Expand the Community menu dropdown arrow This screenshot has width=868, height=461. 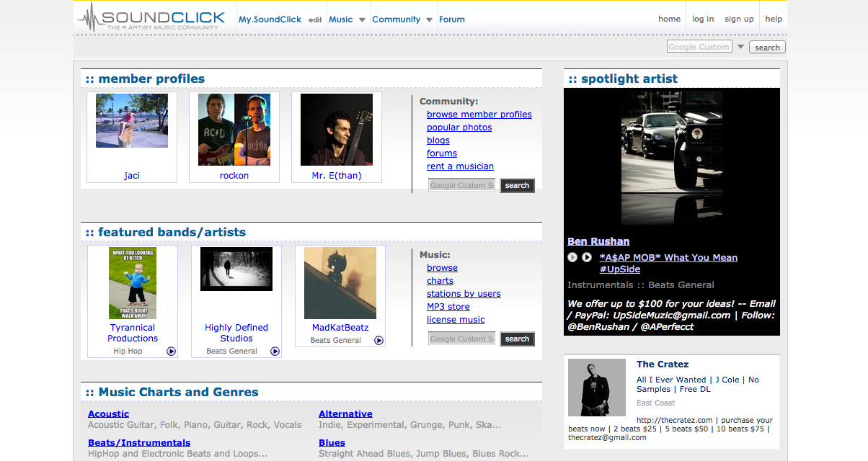click(x=429, y=20)
